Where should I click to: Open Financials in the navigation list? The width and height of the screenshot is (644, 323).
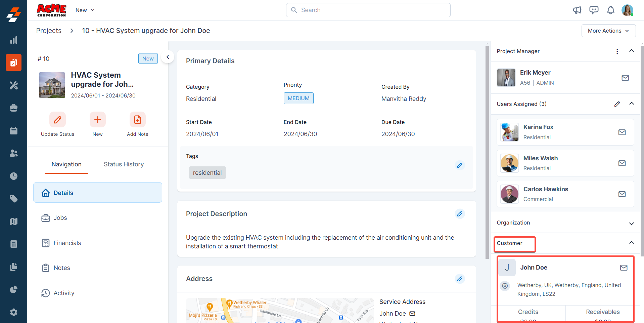[x=67, y=243]
